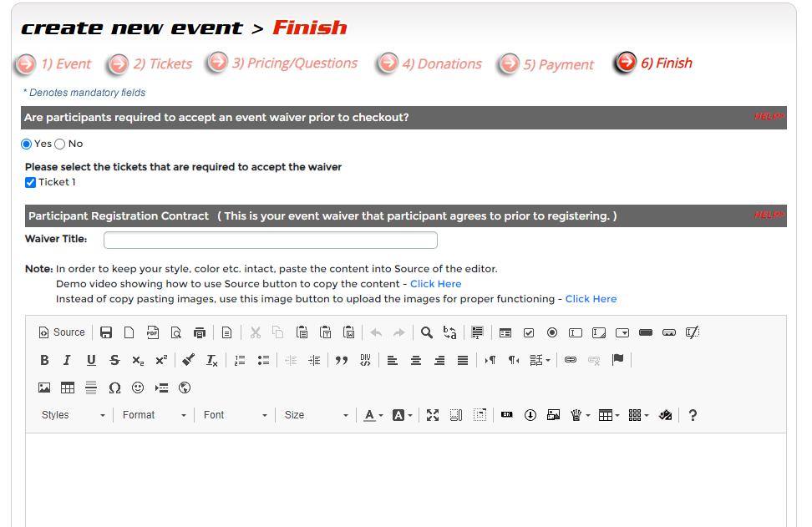Insert a bulleted list
This screenshot has height=527, width=812.
(263, 360)
